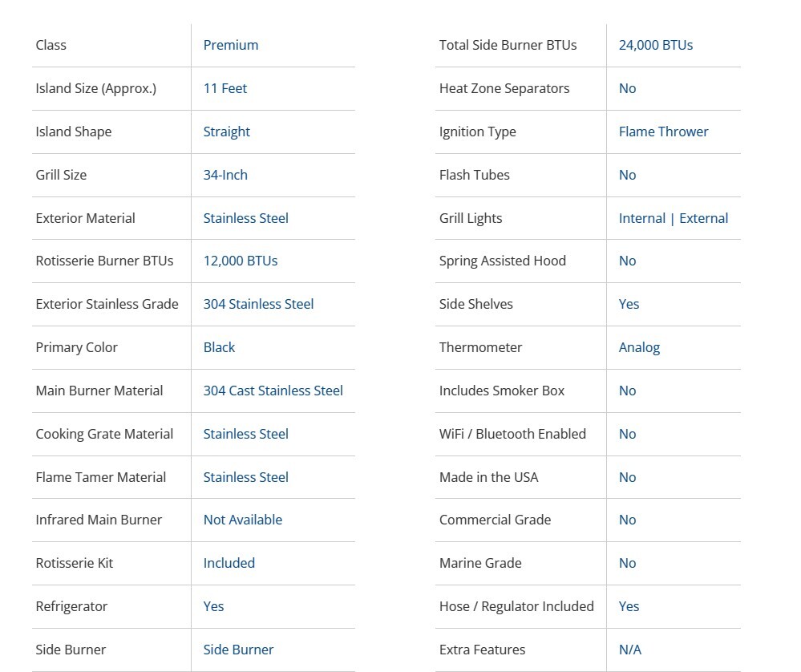Select the Straight island shape value
The width and height of the screenshot is (801, 672).
(x=227, y=132)
